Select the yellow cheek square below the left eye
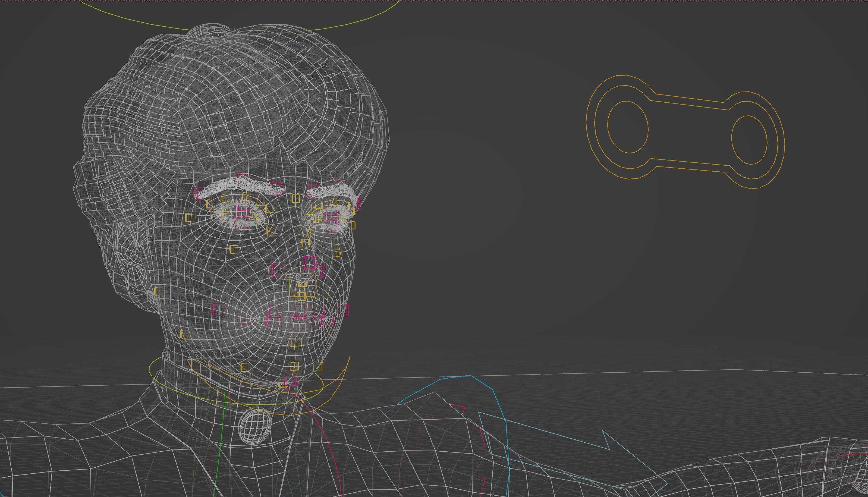868x497 pixels. (x=234, y=249)
